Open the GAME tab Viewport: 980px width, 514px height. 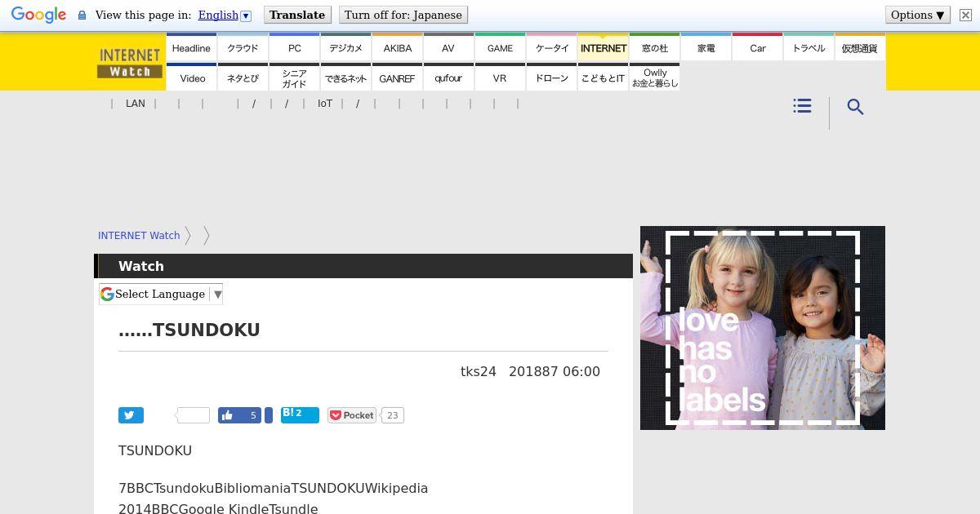pos(500,47)
